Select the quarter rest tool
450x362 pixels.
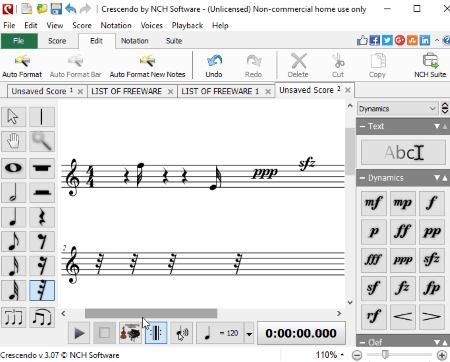42,217
